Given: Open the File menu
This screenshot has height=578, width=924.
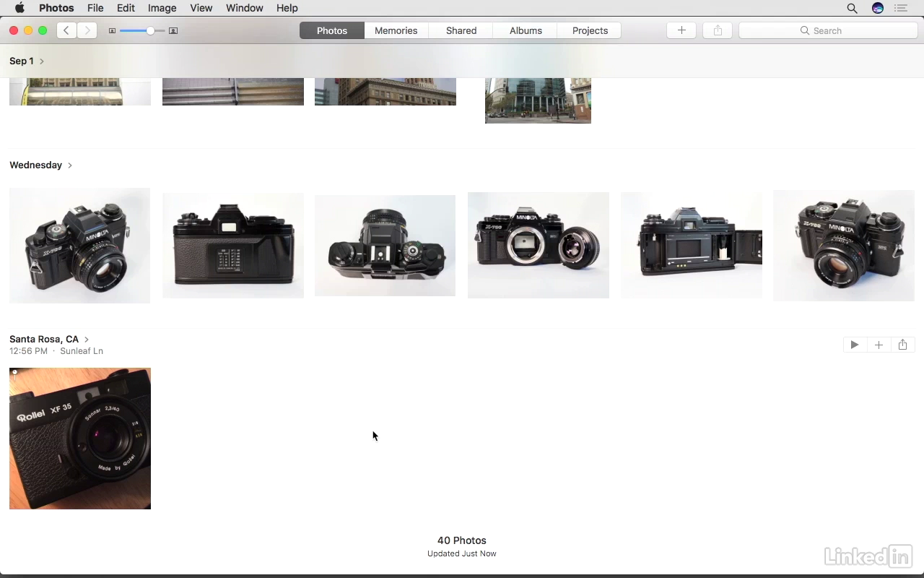Looking at the screenshot, I should 95,8.
